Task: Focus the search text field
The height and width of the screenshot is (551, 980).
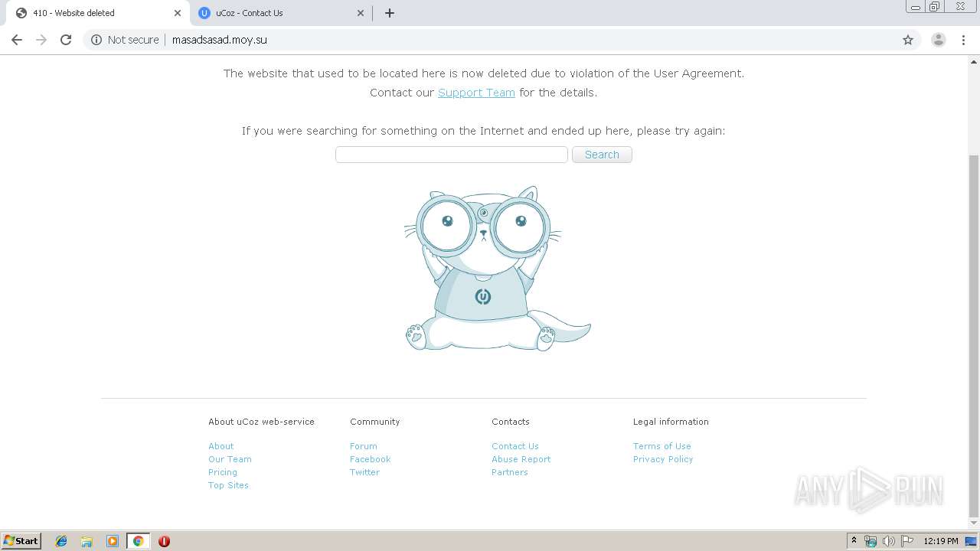Action: [x=452, y=155]
